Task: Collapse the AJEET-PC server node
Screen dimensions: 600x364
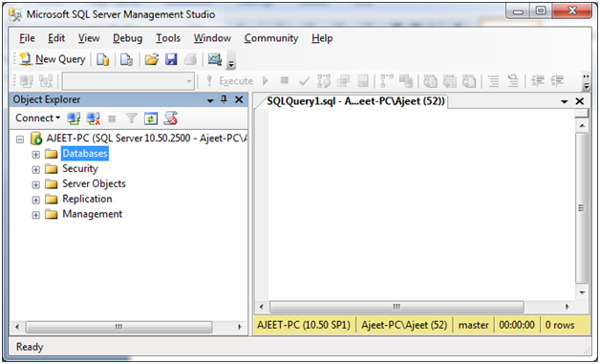Action: click(x=20, y=139)
